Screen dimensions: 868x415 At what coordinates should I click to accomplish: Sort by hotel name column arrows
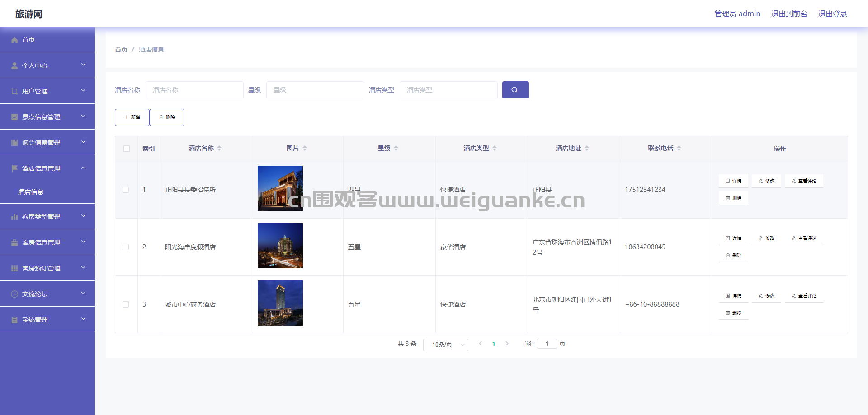219,148
